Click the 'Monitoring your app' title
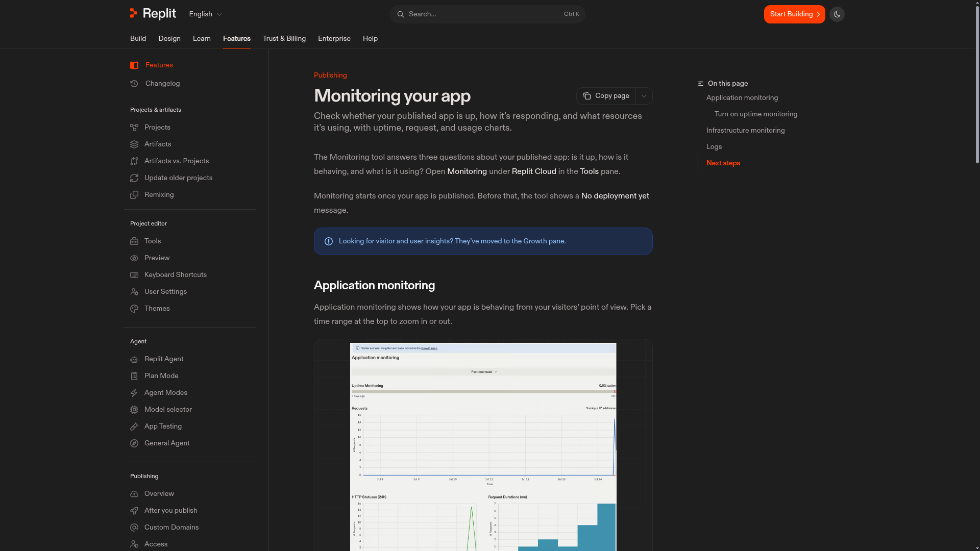 392,96
